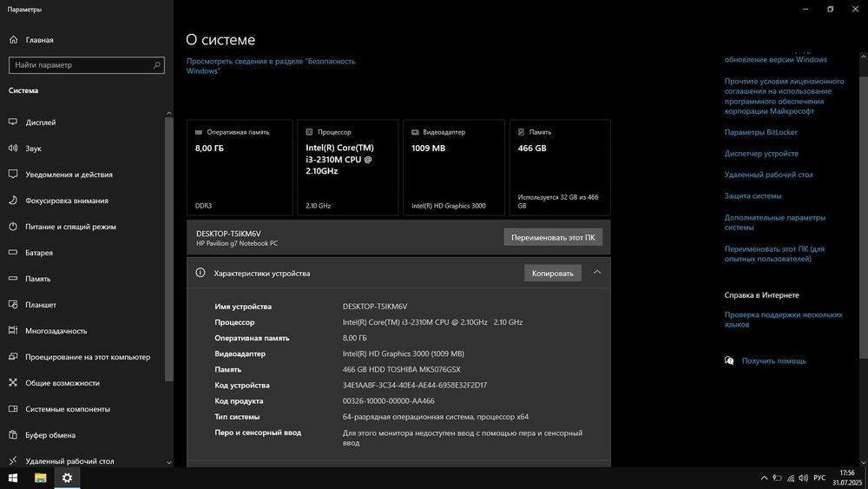
Task: Click the 466 GB HDD TOSHIBA MK5076GSX value
Action: [401, 369]
